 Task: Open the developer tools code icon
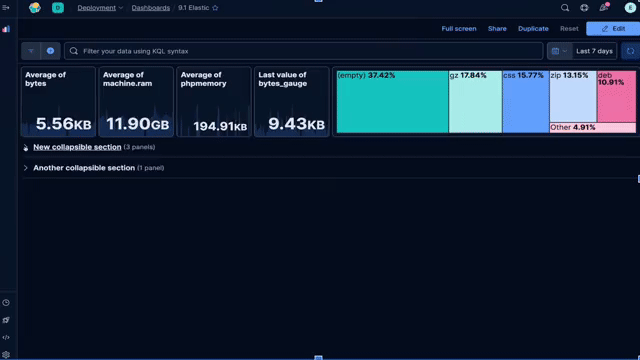(6, 338)
